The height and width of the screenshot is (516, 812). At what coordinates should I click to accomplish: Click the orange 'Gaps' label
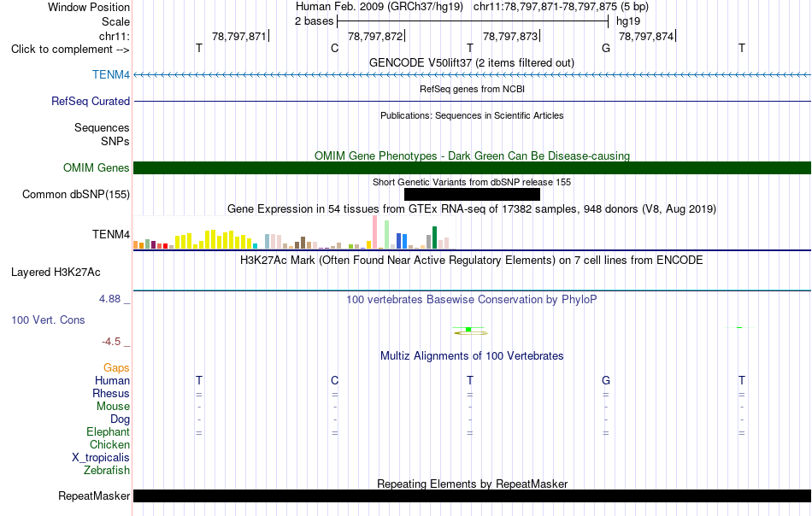pos(116,367)
